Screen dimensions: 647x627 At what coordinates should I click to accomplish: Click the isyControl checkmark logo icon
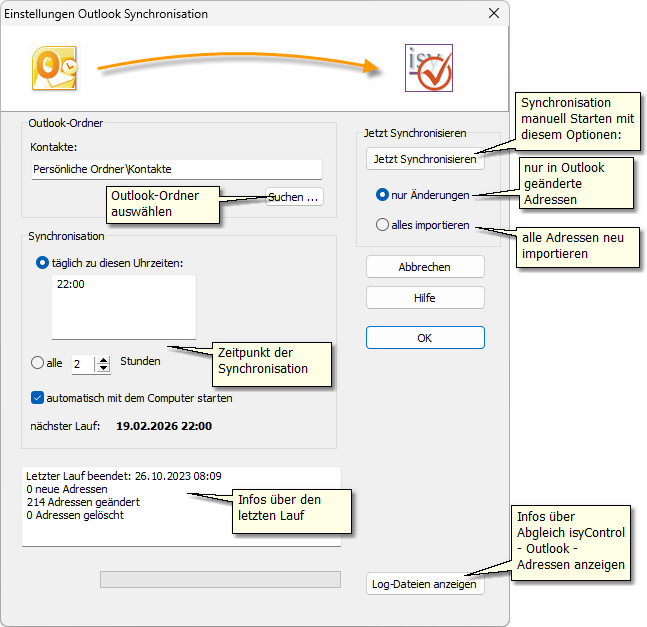click(429, 68)
